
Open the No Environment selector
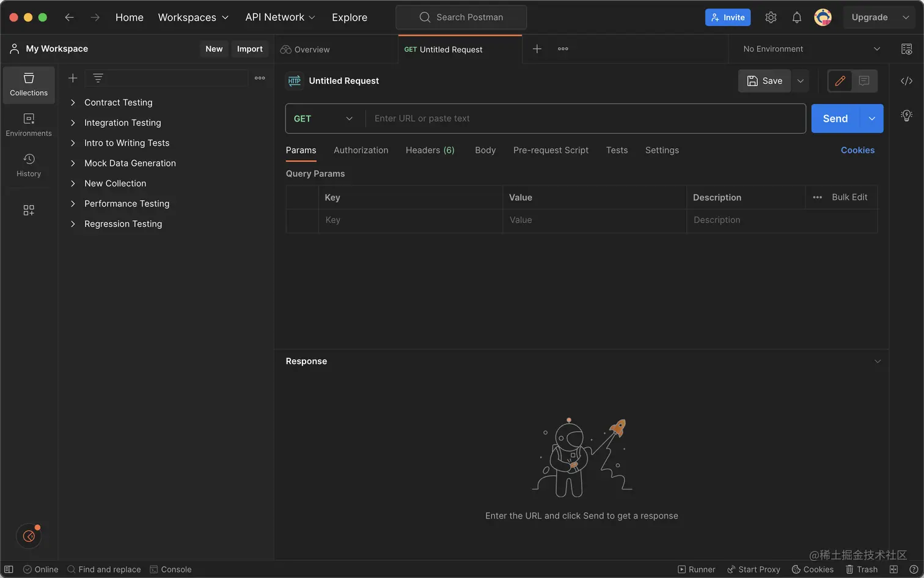(812, 49)
